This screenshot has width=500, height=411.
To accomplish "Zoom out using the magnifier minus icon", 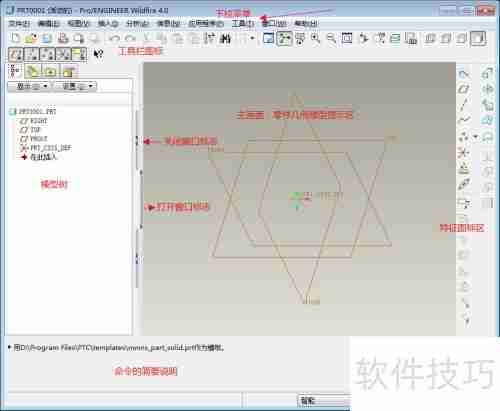I will (x=331, y=39).
